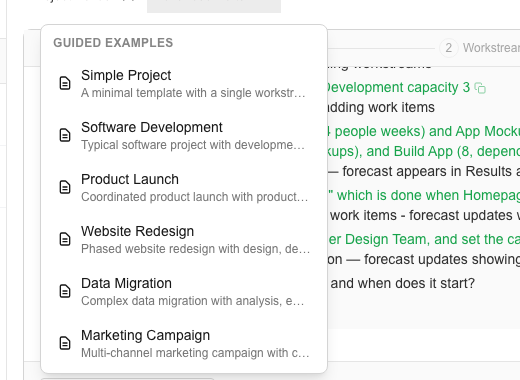Screen dimensions: 520x380
Task: Choose the Product Launch template
Action: tap(184, 187)
